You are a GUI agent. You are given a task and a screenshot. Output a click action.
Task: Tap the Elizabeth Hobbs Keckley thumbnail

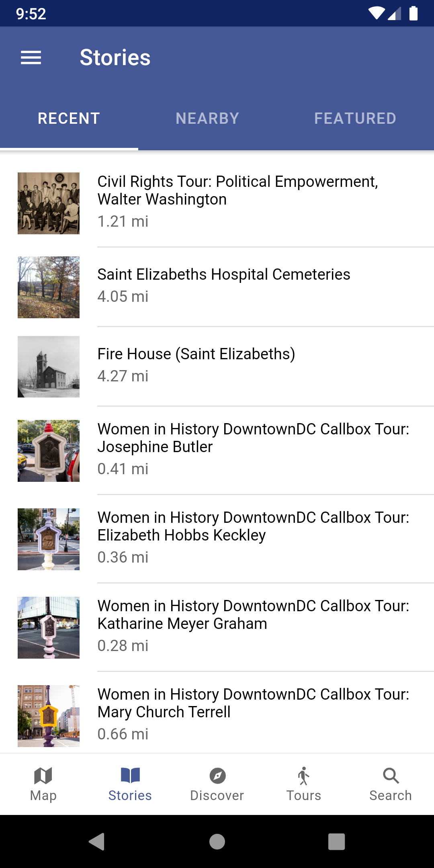pyautogui.click(x=49, y=539)
